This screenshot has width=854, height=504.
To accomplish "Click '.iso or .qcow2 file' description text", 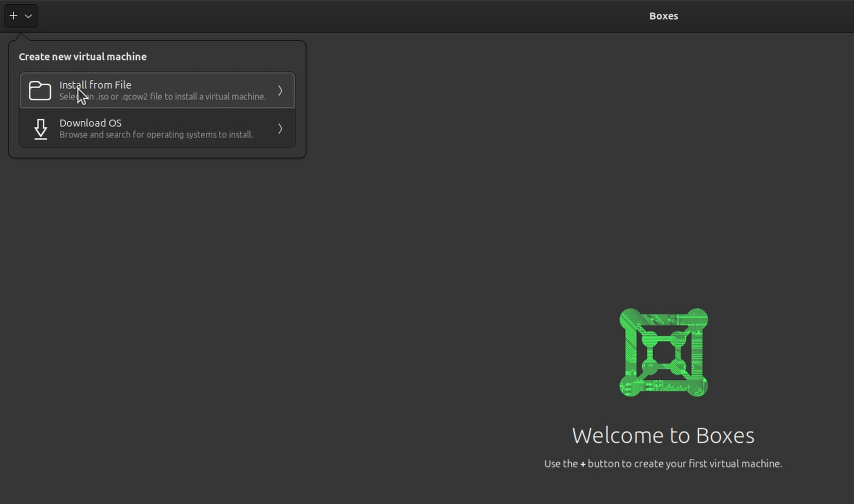I will pyautogui.click(x=163, y=96).
